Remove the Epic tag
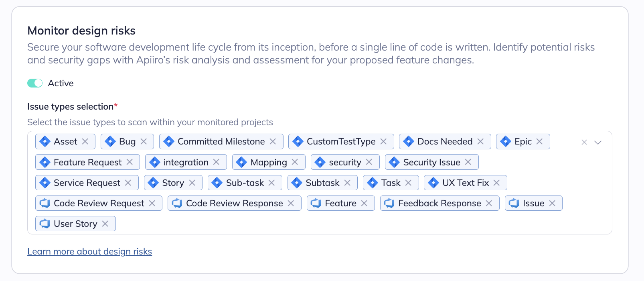Screen dimensions: 644x281 [x=539, y=141]
